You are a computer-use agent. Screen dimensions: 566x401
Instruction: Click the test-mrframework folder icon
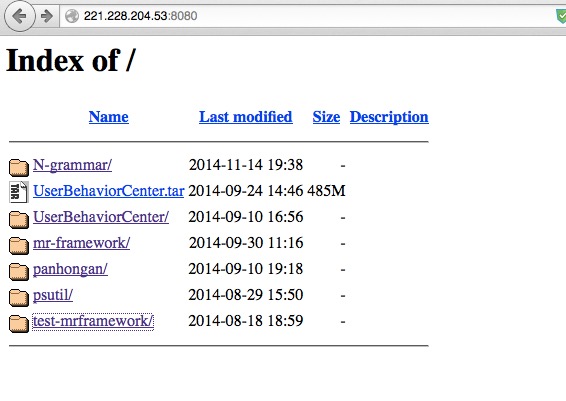pos(19,323)
